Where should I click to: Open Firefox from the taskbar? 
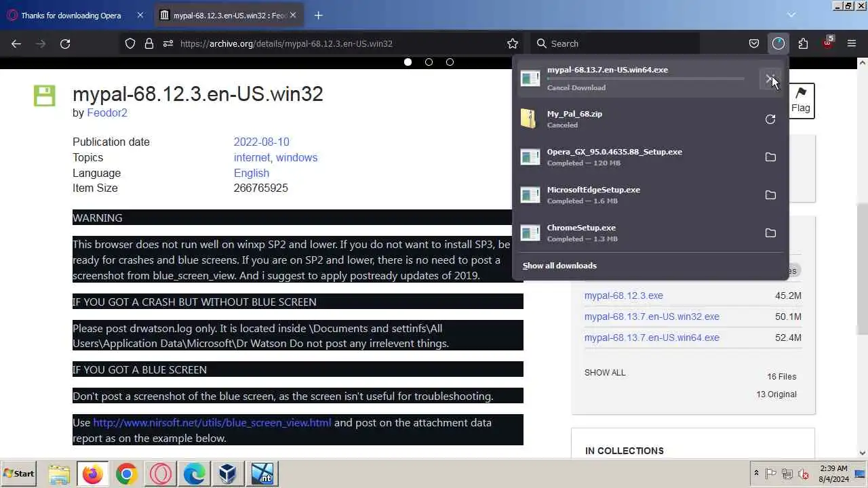(x=93, y=474)
